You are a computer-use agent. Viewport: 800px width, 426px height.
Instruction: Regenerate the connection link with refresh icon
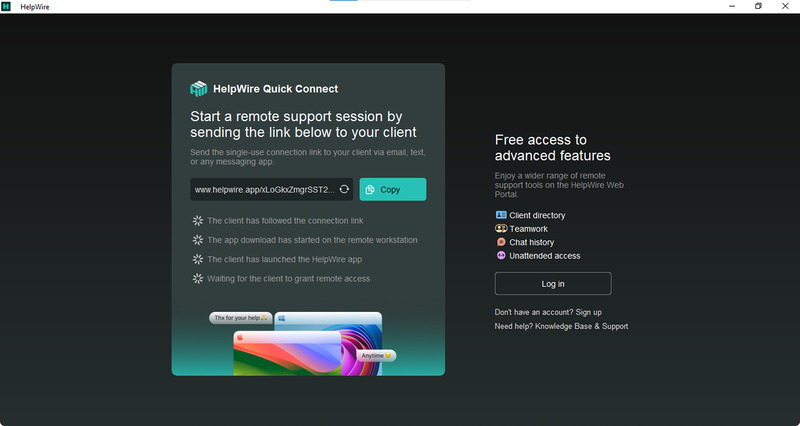[344, 189]
